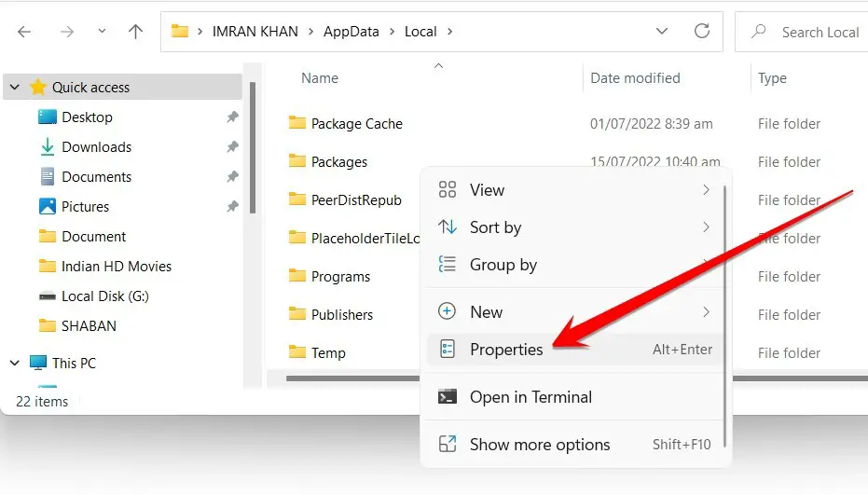Click the Sort by arrows icon

[x=448, y=227]
